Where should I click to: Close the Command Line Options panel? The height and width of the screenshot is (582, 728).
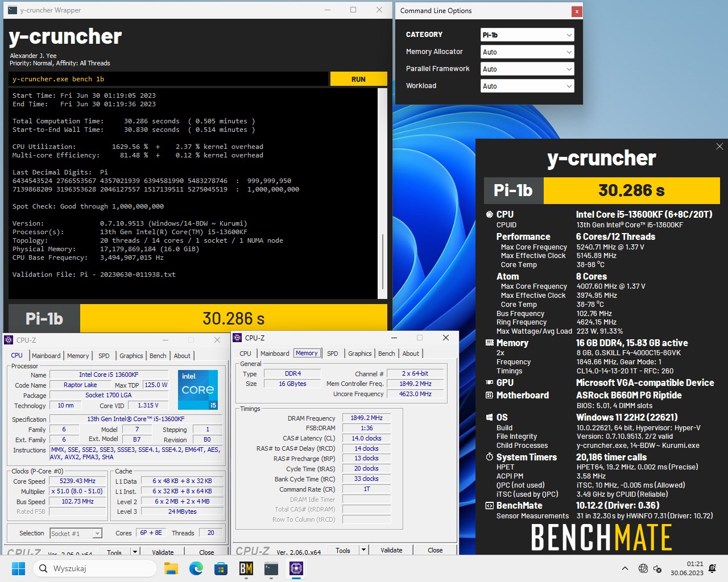click(x=576, y=11)
